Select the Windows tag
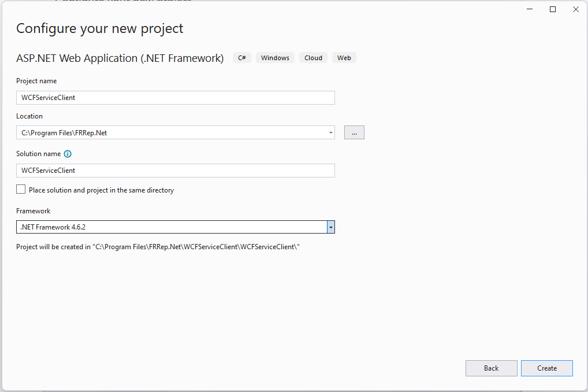This screenshot has height=392, width=588. coord(276,58)
